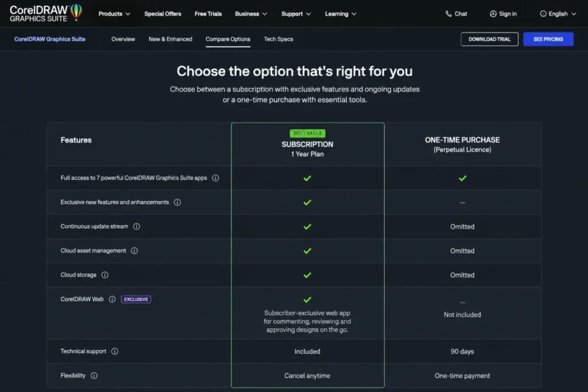Click the SUBSCRIPTION 1 Year Plan header

tap(307, 149)
